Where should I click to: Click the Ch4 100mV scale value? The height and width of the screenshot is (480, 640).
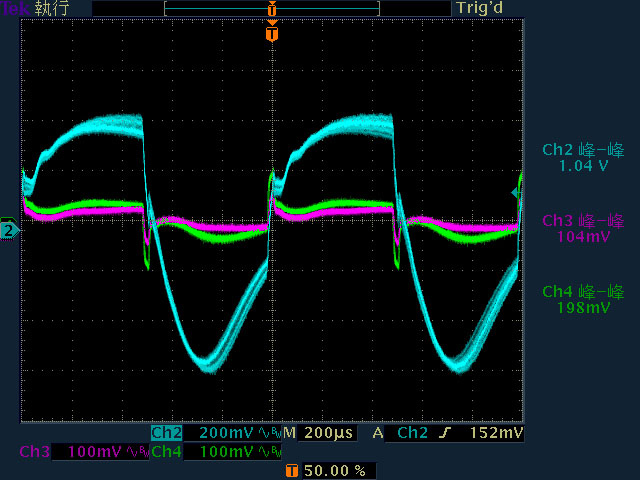pos(226,452)
